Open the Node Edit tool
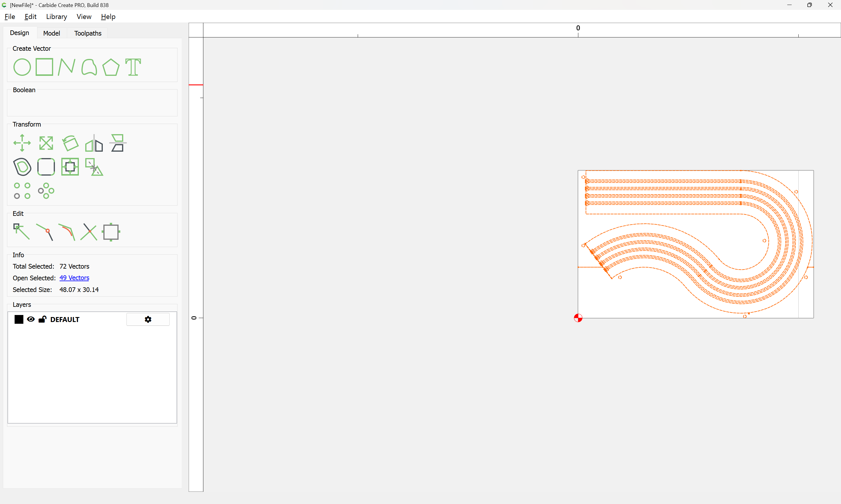 pyautogui.click(x=21, y=232)
